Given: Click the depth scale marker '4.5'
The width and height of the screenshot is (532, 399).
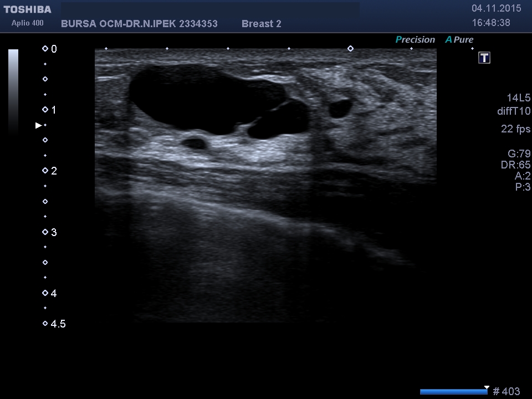Looking at the screenshot, I should click(x=58, y=324).
